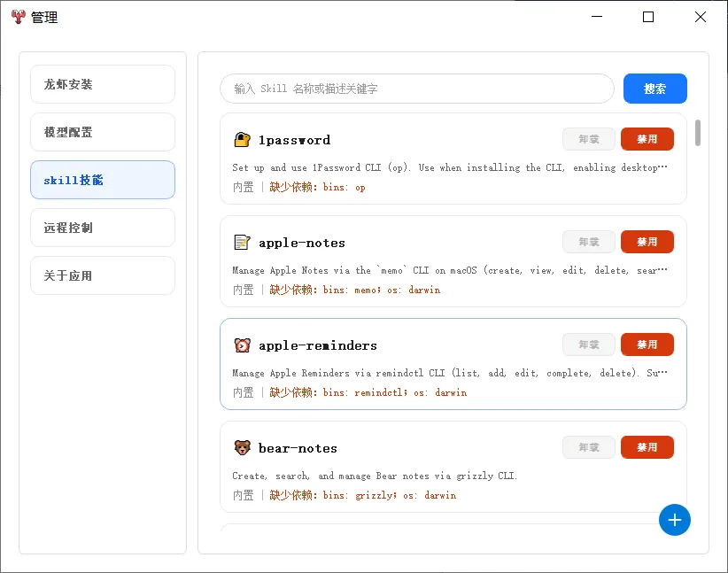728x573 pixels.
Task: Click 'bins: grizzly; os: darwin' warning
Action: pyautogui.click(x=362, y=495)
